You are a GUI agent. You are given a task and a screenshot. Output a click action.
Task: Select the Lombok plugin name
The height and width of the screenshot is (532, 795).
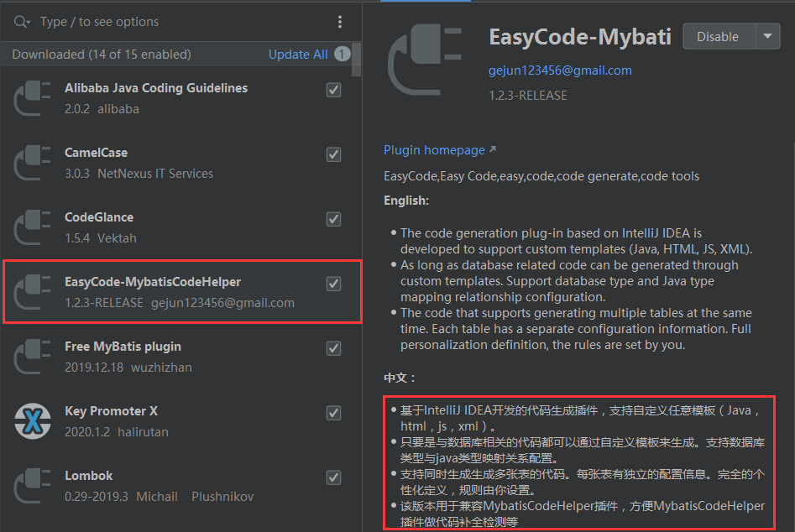(89, 476)
